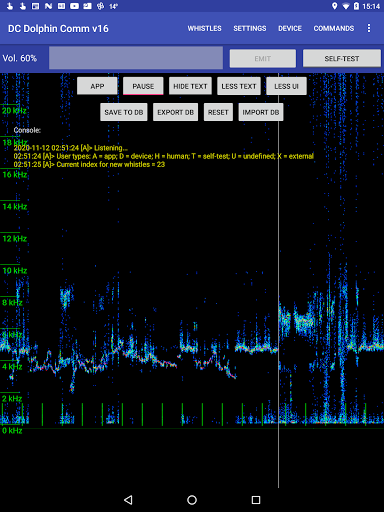Open the DEVICE menu
Image resolution: width=384 pixels, height=512 pixels.
click(x=290, y=28)
